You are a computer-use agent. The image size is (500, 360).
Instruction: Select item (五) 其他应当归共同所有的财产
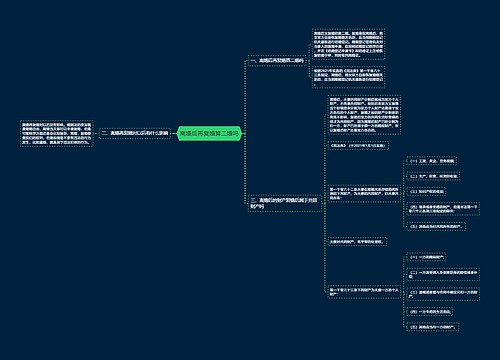coord(436,226)
